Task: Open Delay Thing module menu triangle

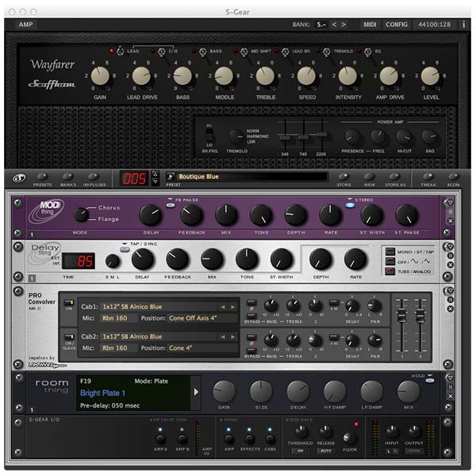Action: (x=449, y=247)
